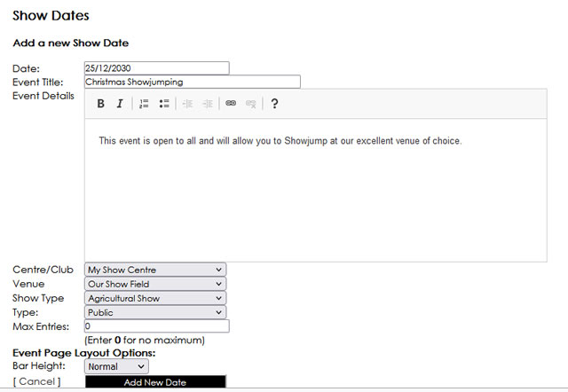This screenshot has width=568, height=392.
Task: Open the Type dropdown set to Public
Action: pos(155,312)
